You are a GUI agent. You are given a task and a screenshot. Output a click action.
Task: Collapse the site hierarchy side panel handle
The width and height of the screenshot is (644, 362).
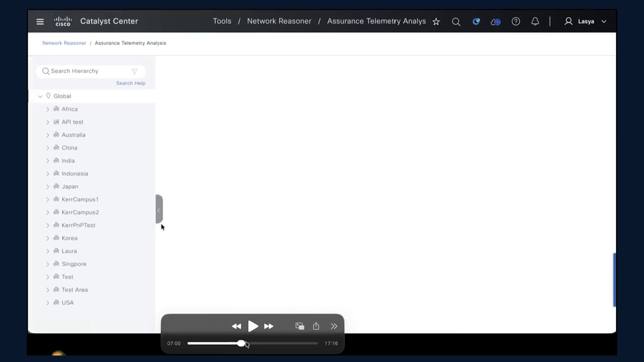click(159, 209)
